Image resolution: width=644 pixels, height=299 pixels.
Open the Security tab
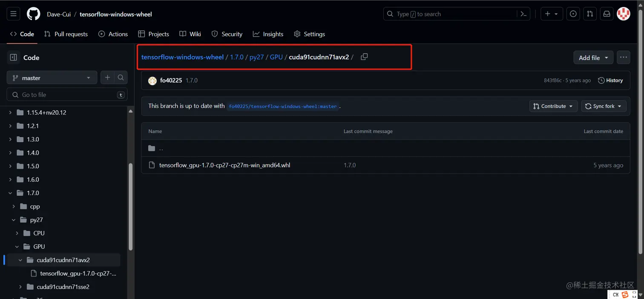[227, 34]
